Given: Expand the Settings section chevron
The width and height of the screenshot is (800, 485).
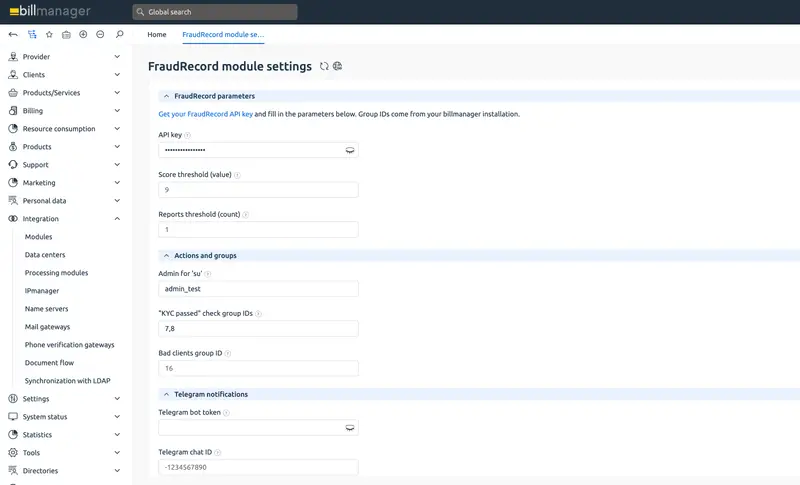Looking at the screenshot, I should click(117, 398).
